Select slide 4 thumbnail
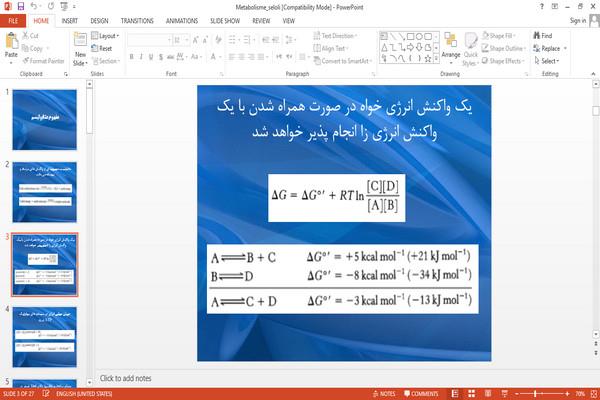The image size is (600, 400). [x=44, y=337]
